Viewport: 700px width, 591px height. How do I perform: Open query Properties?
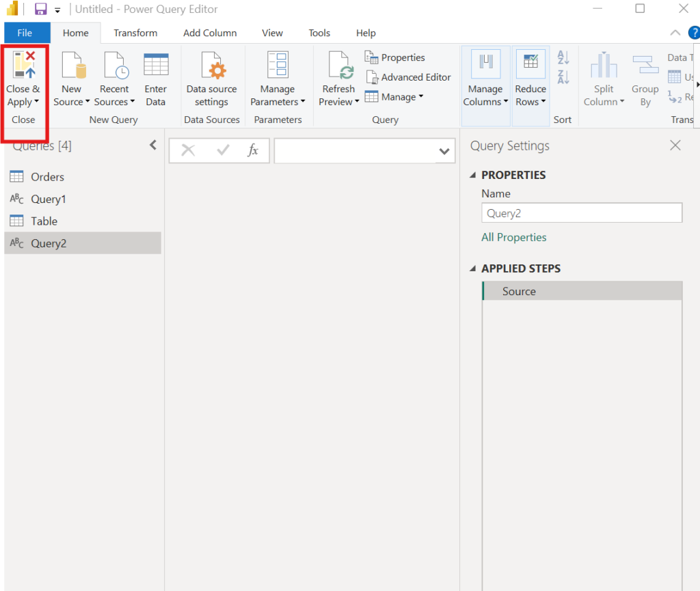pos(394,57)
